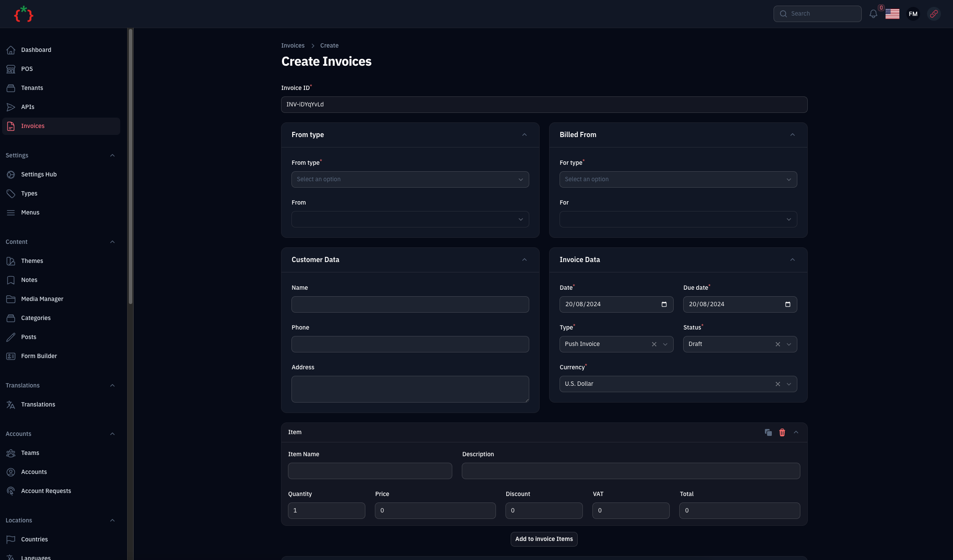Open the US flag language switcher
This screenshot has width=953, height=560.
click(892, 14)
